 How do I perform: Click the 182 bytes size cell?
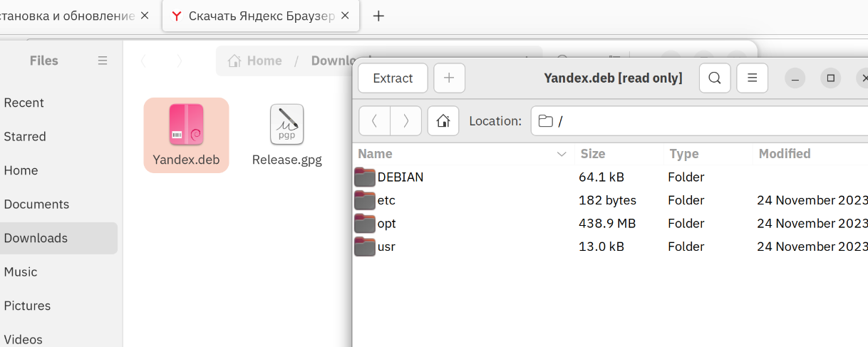[608, 200]
